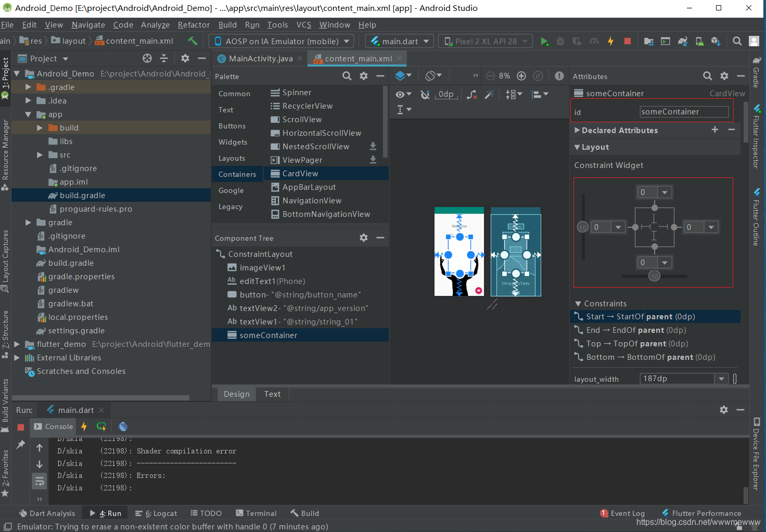Sync project with Gradle files icon
The image size is (766, 532).
point(683,41)
